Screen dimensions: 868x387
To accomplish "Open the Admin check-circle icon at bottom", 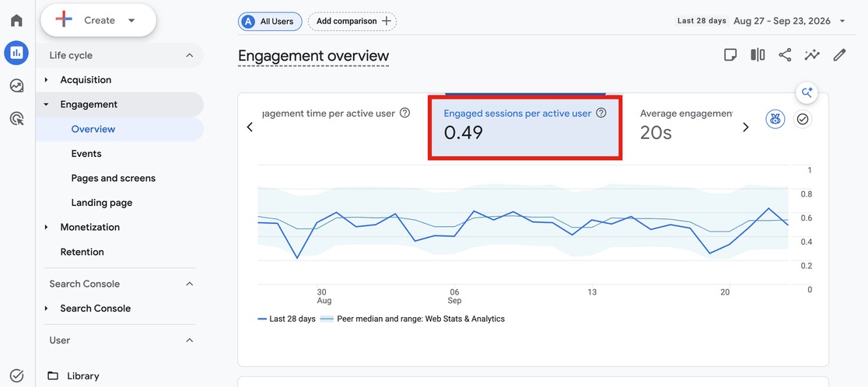I will [x=16, y=376].
